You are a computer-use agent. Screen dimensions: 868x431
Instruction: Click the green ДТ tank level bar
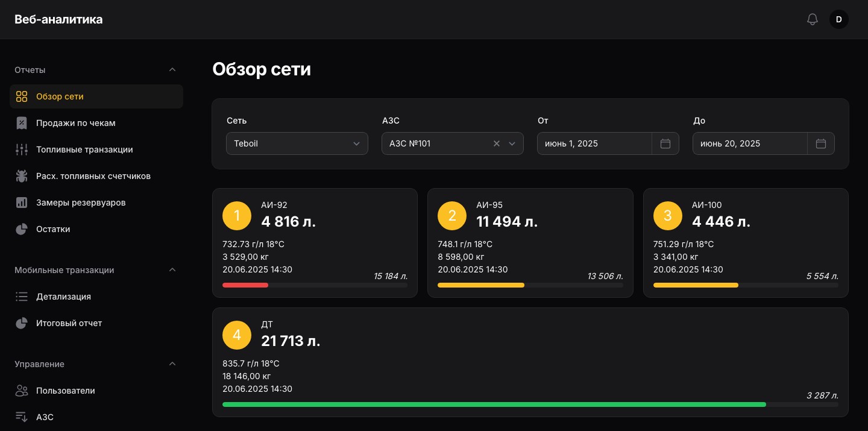(494, 404)
